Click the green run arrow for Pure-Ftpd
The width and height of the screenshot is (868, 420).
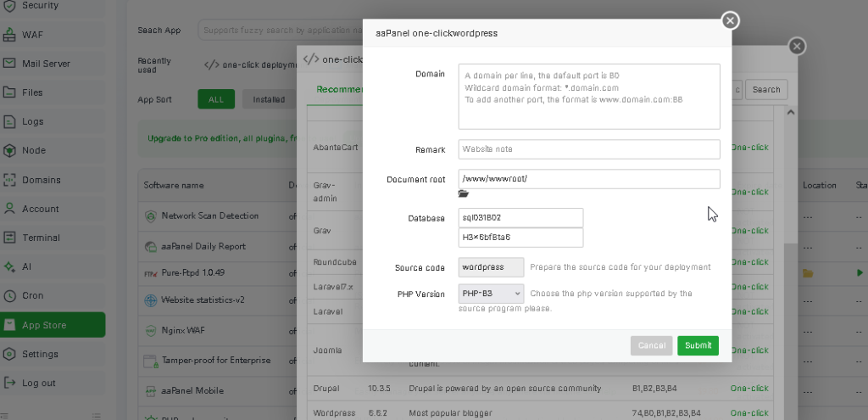click(860, 273)
